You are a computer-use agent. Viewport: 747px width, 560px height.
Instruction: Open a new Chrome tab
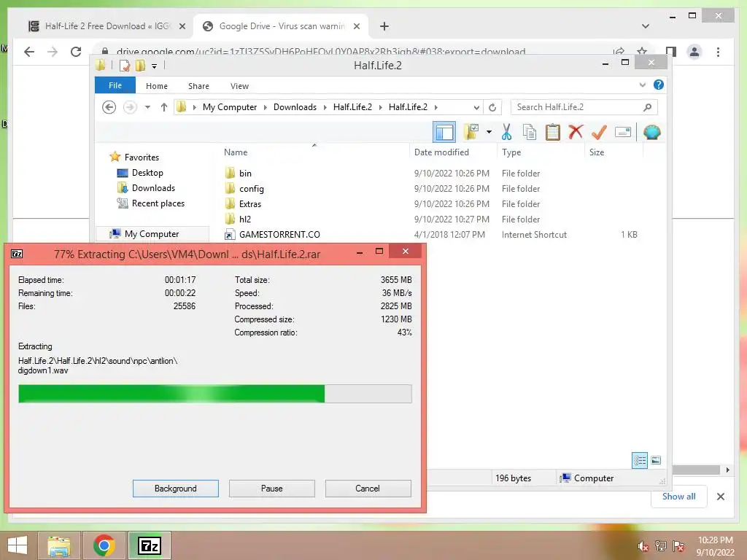(384, 26)
